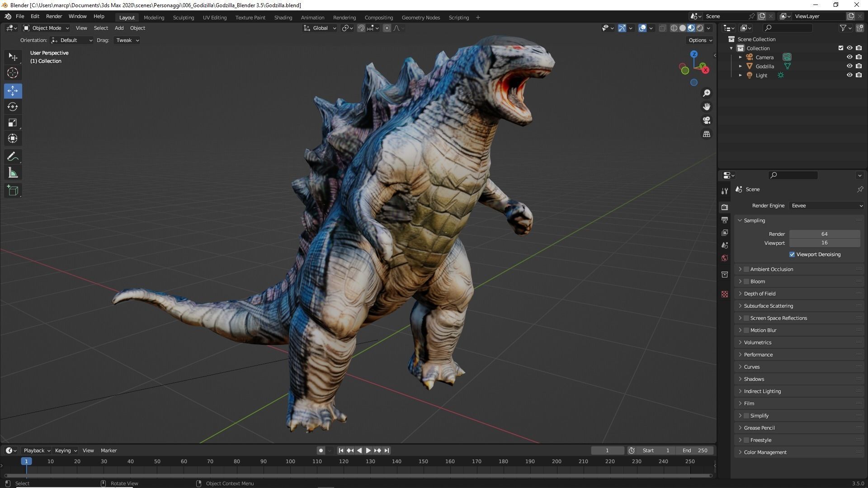This screenshot has height=488, width=868.
Task: Open the Marker menu in timeline
Action: coord(108,450)
